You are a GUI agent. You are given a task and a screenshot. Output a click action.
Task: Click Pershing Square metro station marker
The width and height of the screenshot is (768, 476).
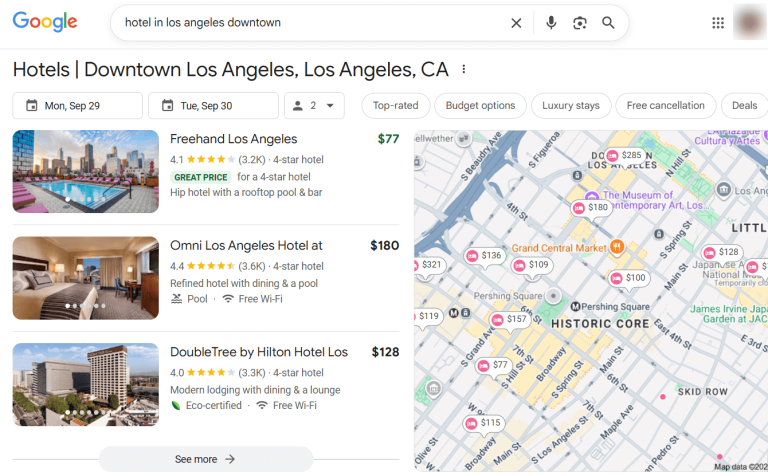pos(576,307)
